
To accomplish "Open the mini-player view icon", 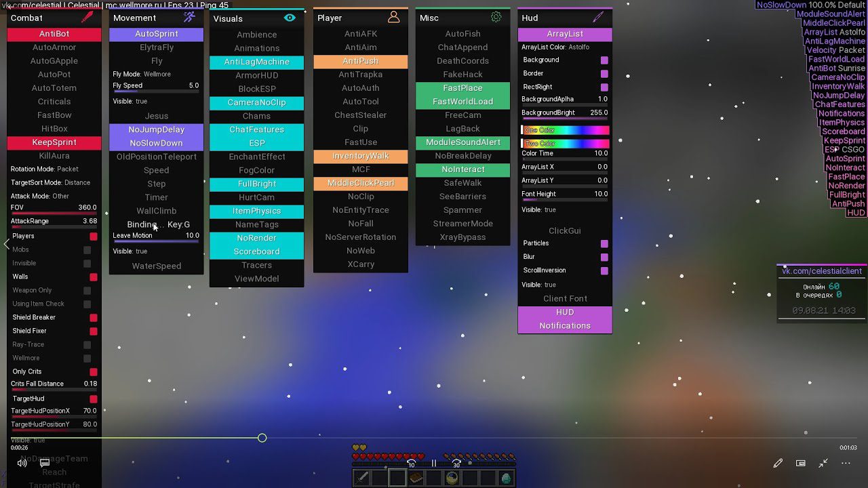I will [x=801, y=463].
